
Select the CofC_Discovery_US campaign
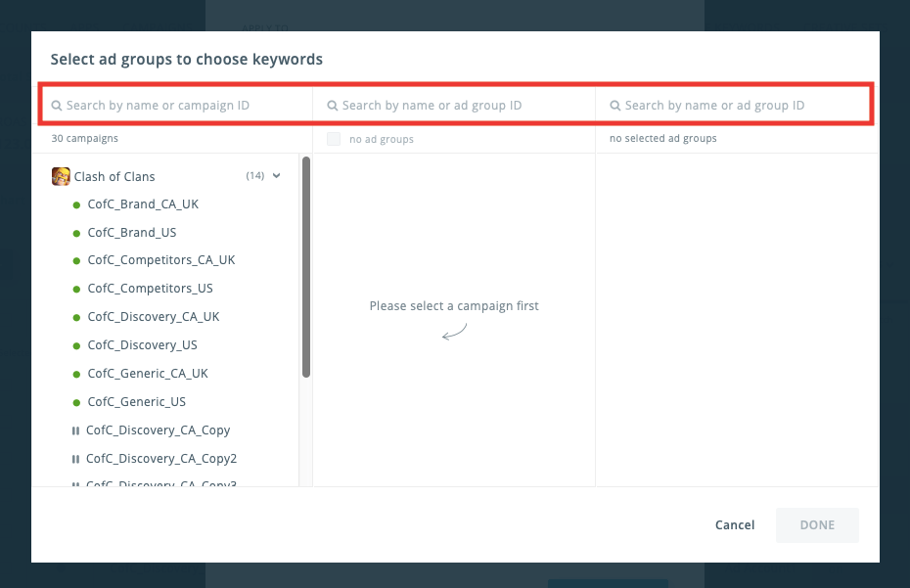click(143, 344)
